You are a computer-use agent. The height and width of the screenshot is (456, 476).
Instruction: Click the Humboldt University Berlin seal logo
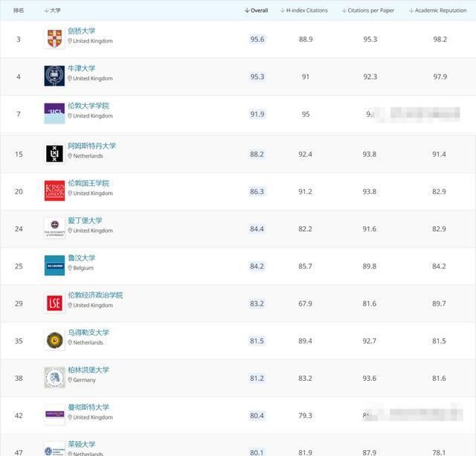tap(54, 377)
